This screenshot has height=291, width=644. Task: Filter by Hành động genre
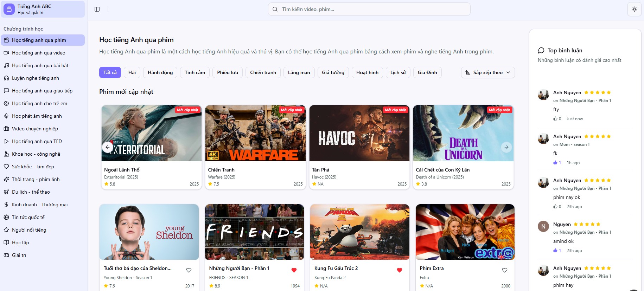coord(160,72)
